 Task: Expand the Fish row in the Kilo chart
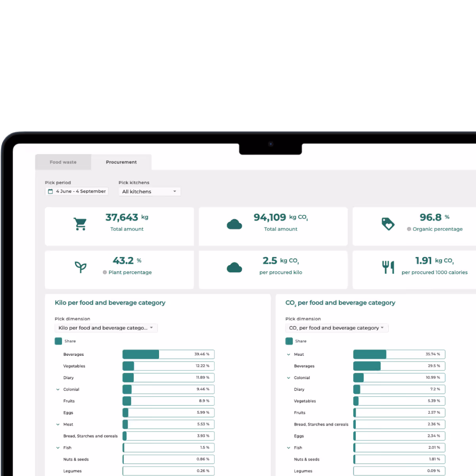[58, 448]
